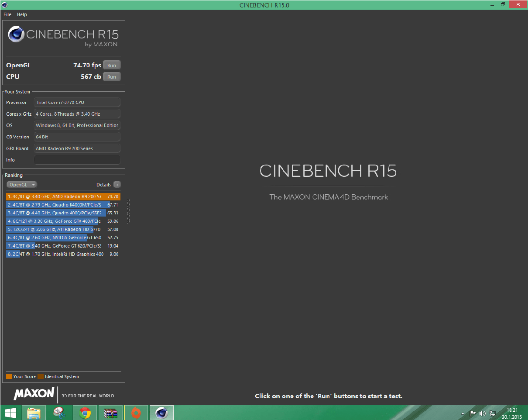528x420 pixels.
Task: Select ranking row 8 Intel HD Graphics 4000
Action: pyautogui.click(x=63, y=254)
